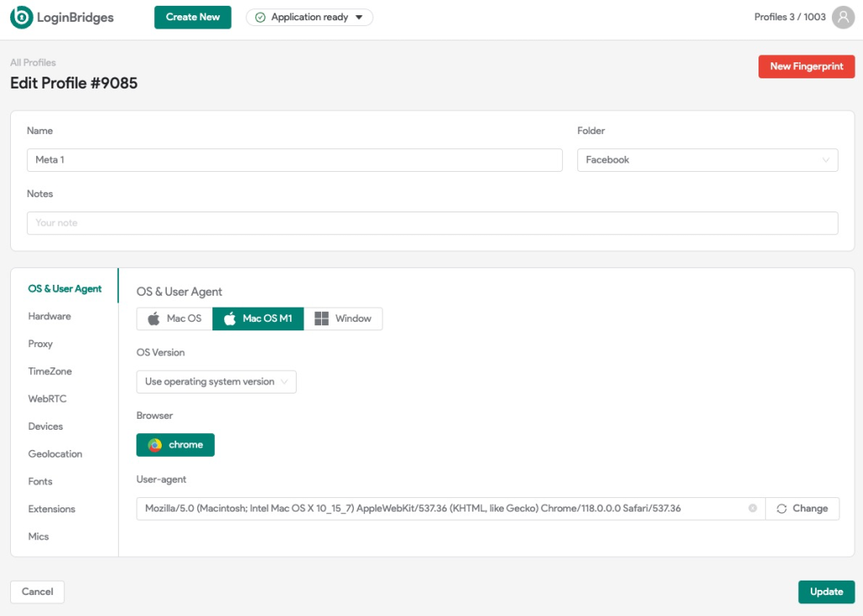Go back via the All Profiles link
The height and width of the screenshot is (616, 863).
(32, 62)
